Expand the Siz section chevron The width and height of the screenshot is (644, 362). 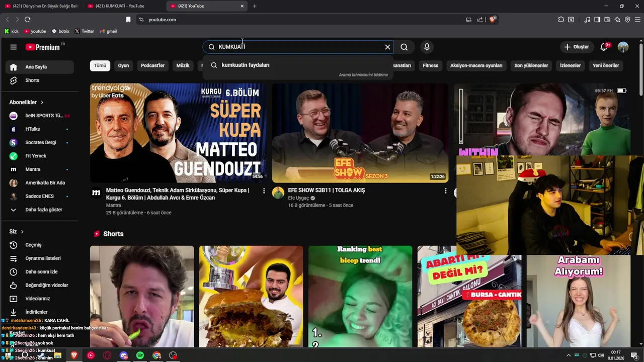(22, 231)
